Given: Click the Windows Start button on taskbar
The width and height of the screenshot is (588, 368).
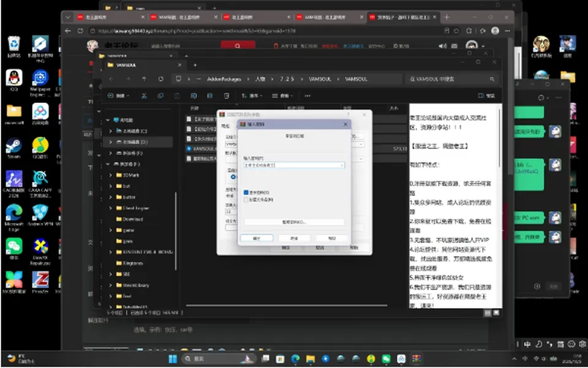Looking at the screenshot, I should (173, 359).
